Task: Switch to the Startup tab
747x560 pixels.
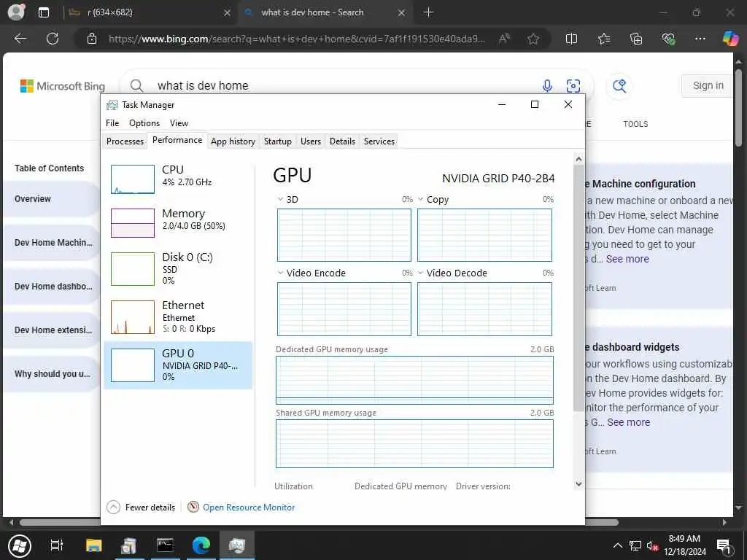Action: [278, 141]
